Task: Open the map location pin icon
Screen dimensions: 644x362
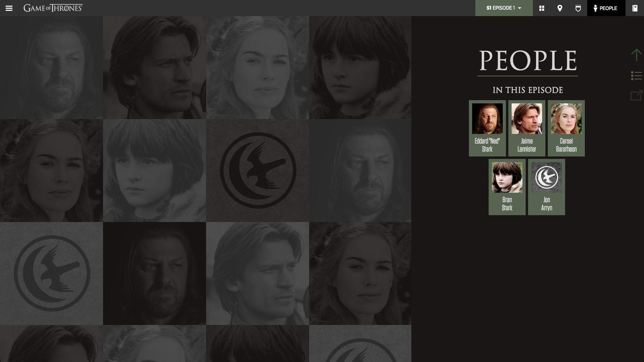Action: [559, 8]
